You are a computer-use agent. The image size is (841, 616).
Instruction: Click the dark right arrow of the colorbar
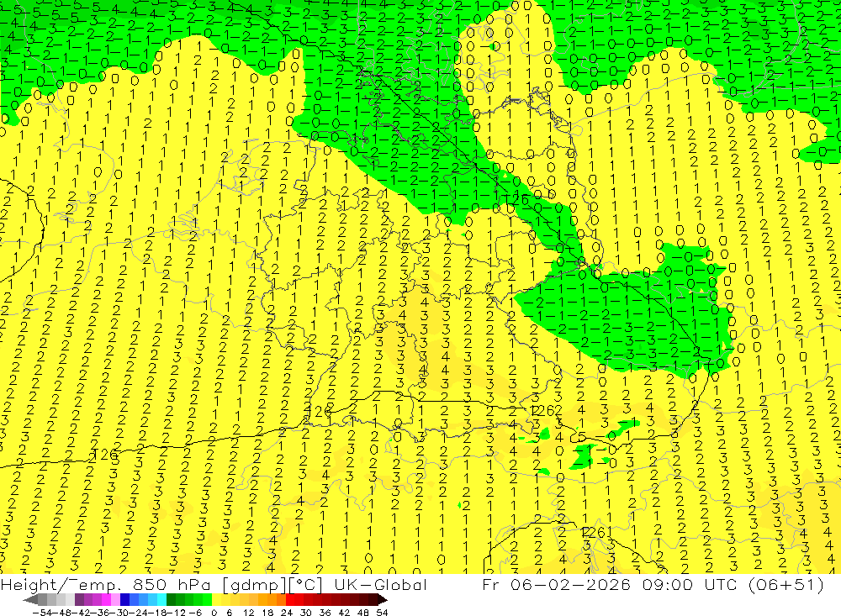click(x=382, y=599)
